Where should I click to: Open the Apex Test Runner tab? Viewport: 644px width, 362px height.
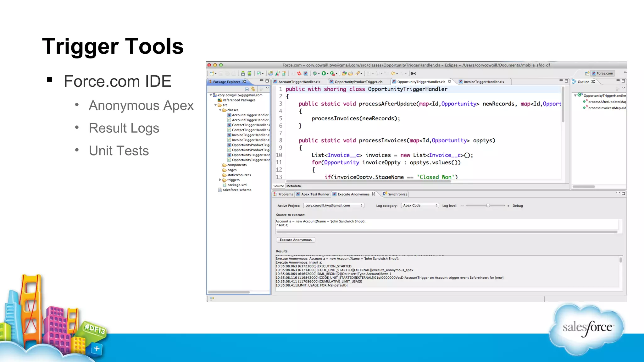pyautogui.click(x=313, y=194)
